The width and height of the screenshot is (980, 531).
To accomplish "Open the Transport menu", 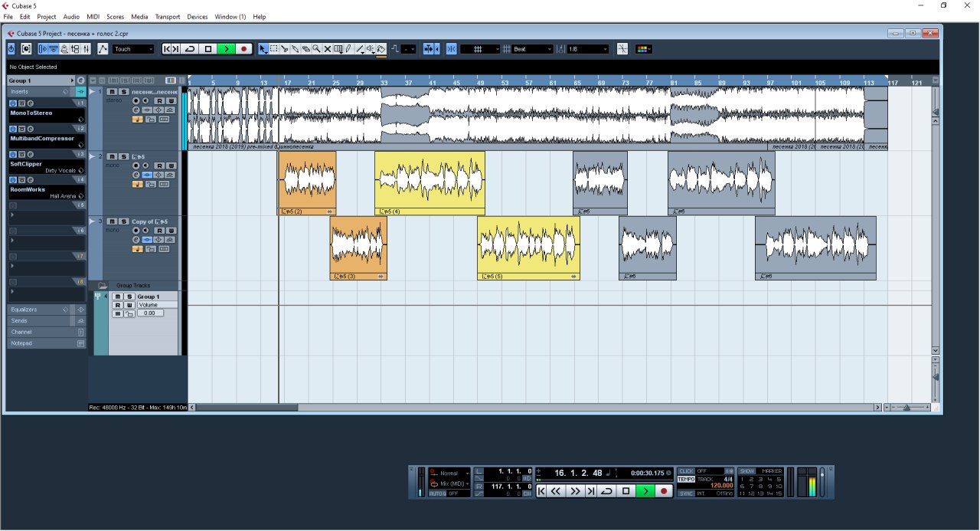I will tap(168, 17).
